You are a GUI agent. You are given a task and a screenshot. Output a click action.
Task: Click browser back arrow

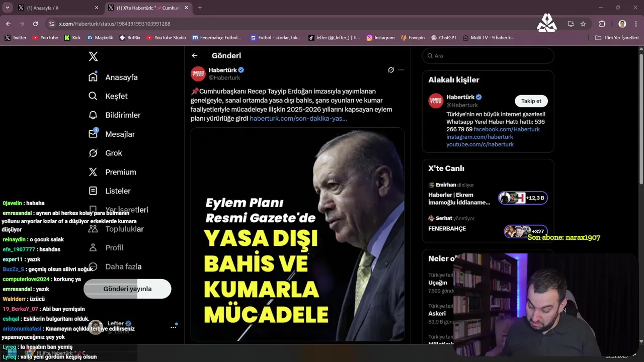8,24
